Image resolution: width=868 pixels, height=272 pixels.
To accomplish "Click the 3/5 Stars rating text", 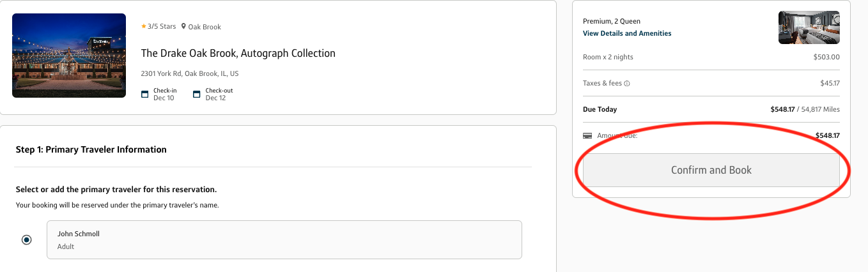I will (x=161, y=27).
